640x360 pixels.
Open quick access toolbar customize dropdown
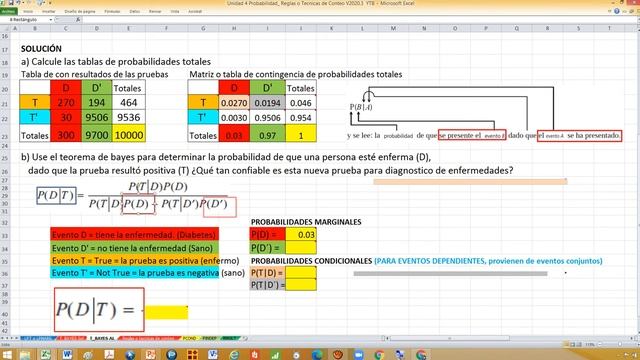(49, 3)
